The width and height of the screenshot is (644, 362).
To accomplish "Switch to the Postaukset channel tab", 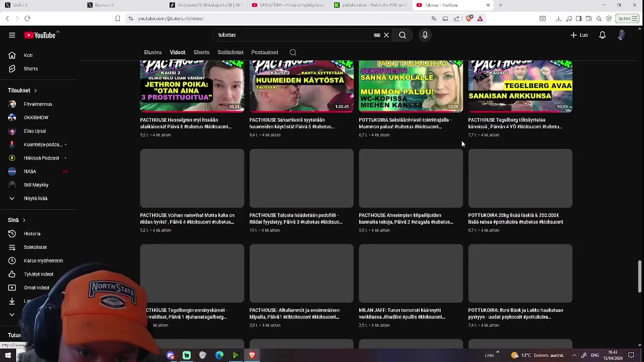I will pos(265,52).
